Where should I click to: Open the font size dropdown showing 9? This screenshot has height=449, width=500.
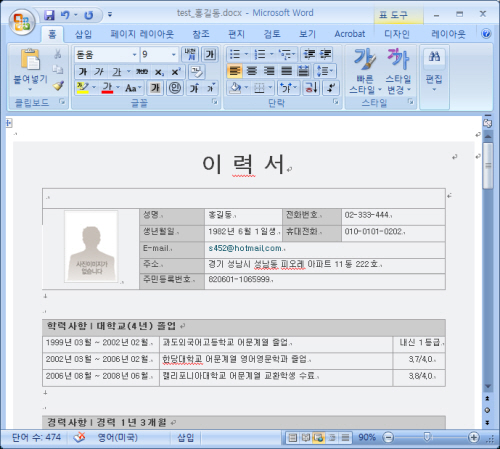[x=173, y=54]
